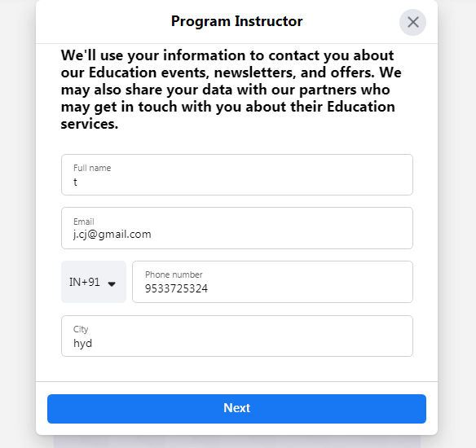Click the caret arrow beside IN+91
Screen dimensions: 476x448
point(112,284)
